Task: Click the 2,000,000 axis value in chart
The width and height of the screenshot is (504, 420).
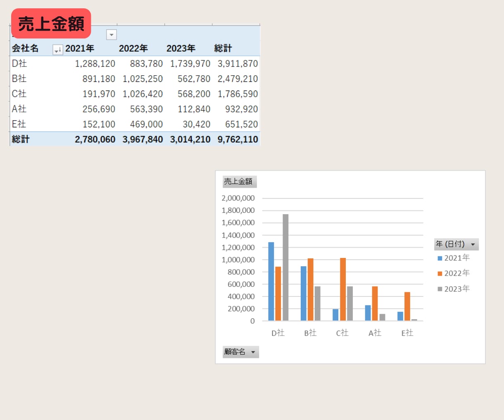Action: [238, 198]
